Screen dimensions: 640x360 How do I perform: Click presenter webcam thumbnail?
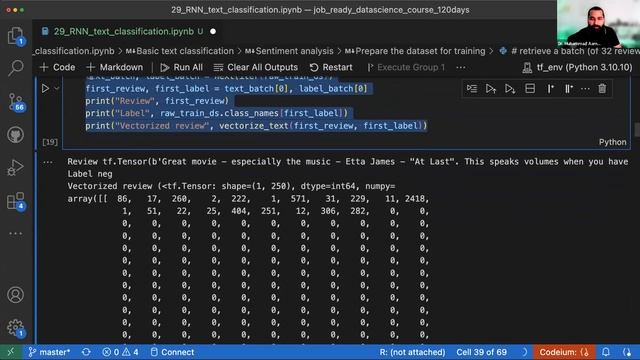point(598,23)
